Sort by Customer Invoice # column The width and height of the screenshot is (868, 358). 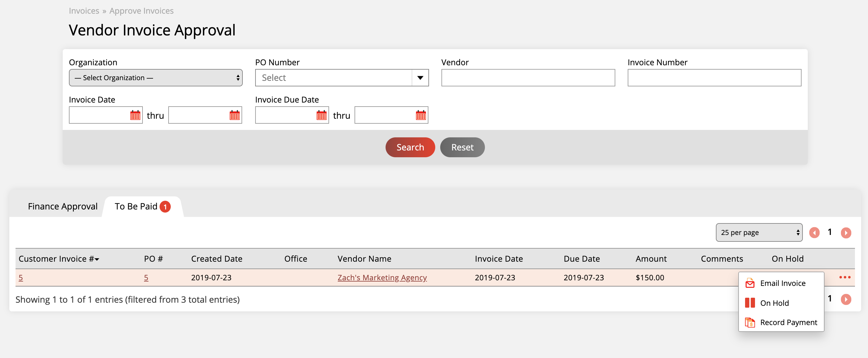coord(59,259)
